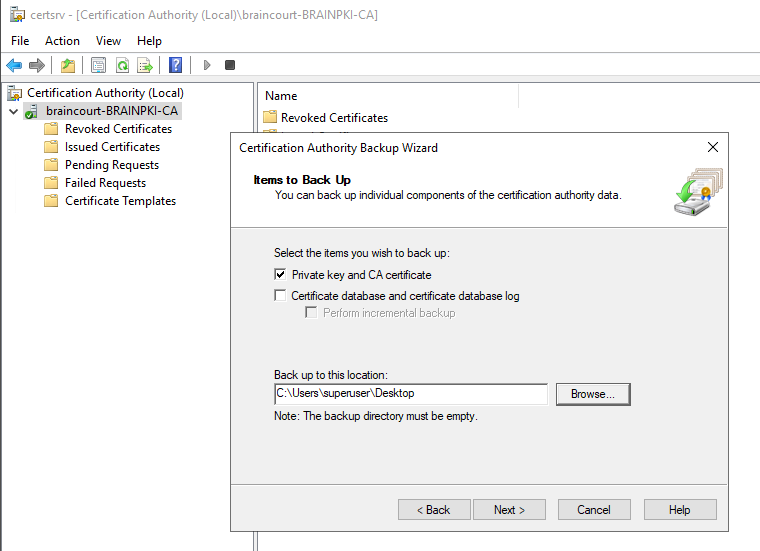The width and height of the screenshot is (760, 551).
Task: Select Failed Requests label in tree
Action: pyautogui.click(x=106, y=183)
